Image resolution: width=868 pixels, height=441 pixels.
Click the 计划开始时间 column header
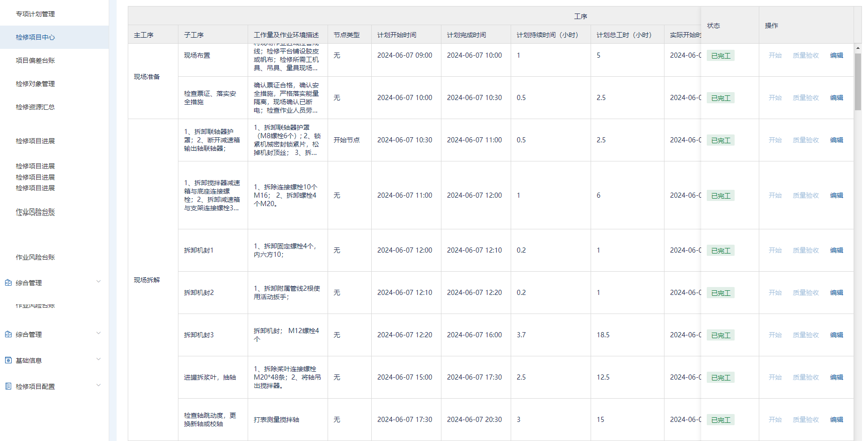coord(397,35)
